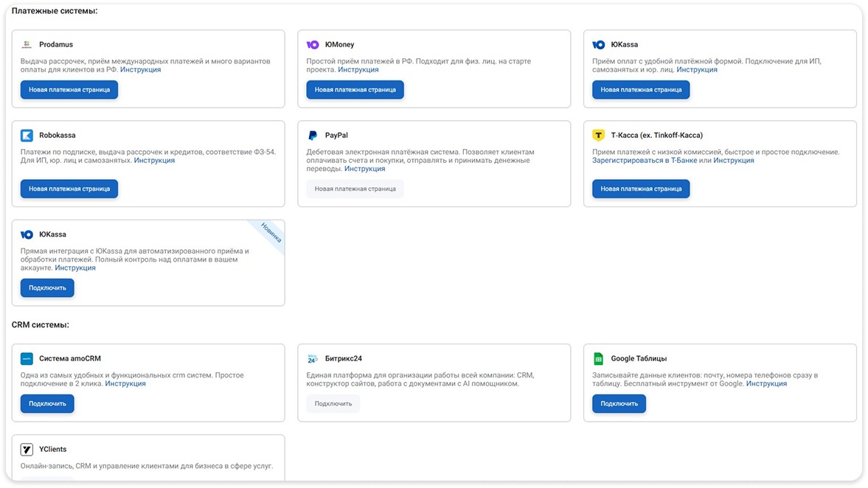This screenshot has width=868, height=488.
Task: Create new payment page for Prodamus
Action: click(69, 90)
